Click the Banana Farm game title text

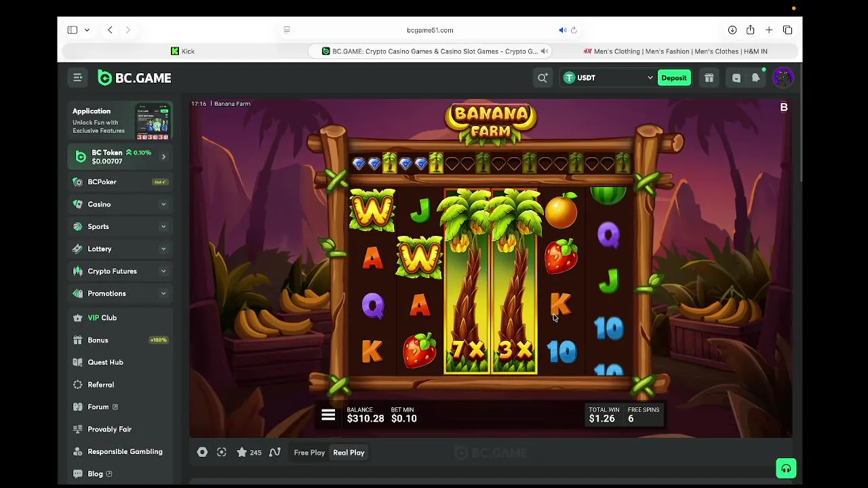[x=233, y=104]
